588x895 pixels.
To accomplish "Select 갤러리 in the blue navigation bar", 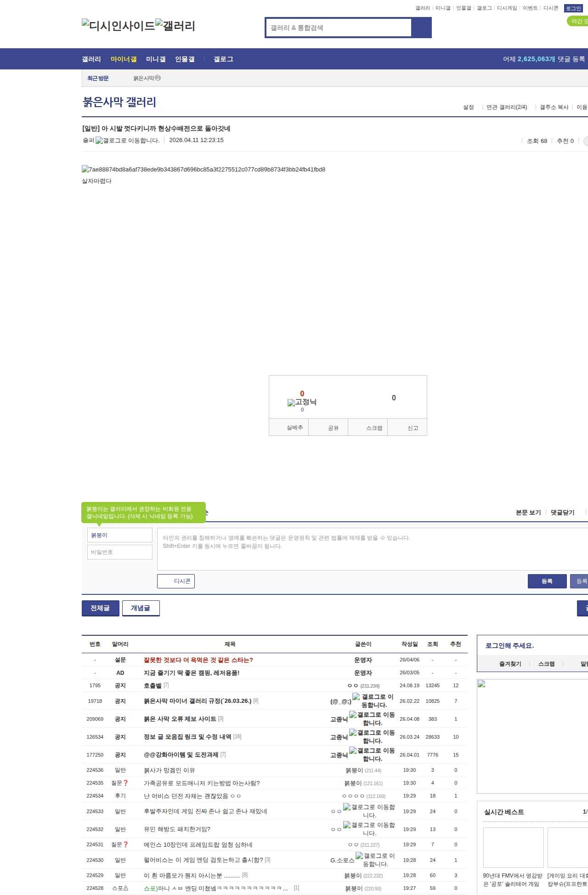I will 91,59.
